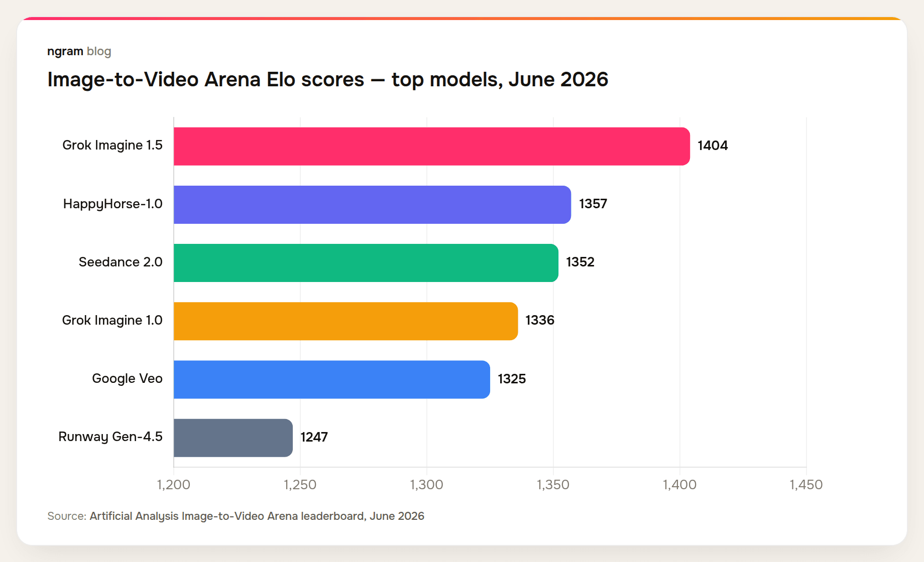Image resolution: width=924 pixels, height=562 pixels.
Task: Click the pink Grok Imagine 1.5 bar
Action: (x=432, y=146)
